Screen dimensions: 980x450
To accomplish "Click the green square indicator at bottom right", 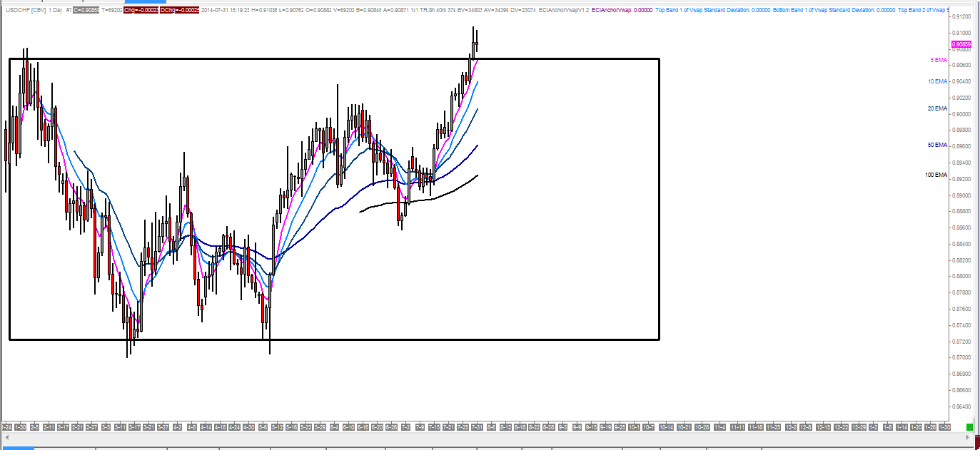I will point(969,426).
